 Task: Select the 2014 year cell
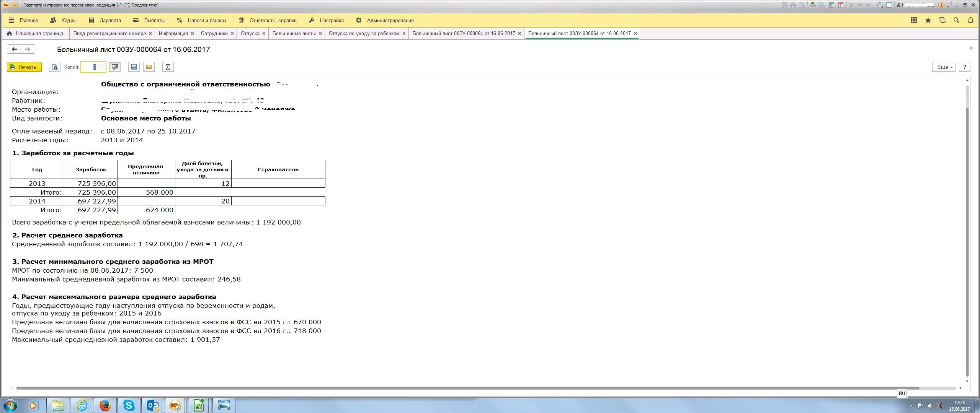tap(37, 201)
